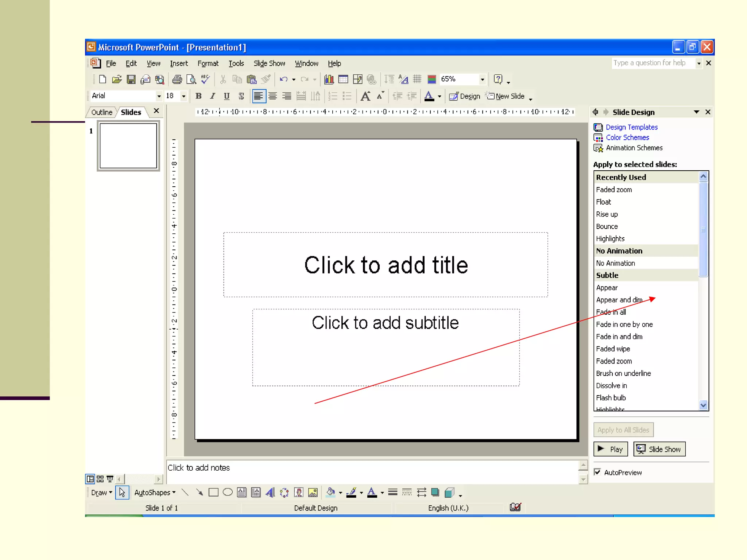
Task: Select the Fade in one by one animation
Action: (x=624, y=324)
